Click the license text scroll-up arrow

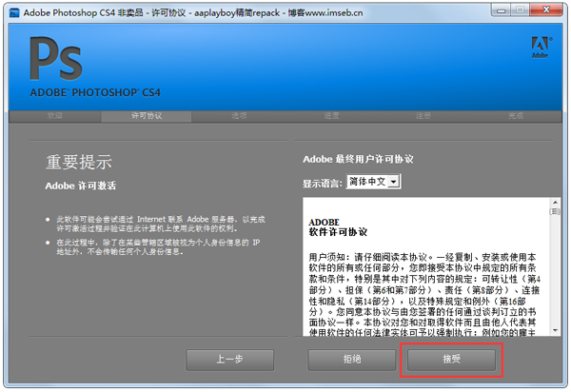[x=555, y=203]
